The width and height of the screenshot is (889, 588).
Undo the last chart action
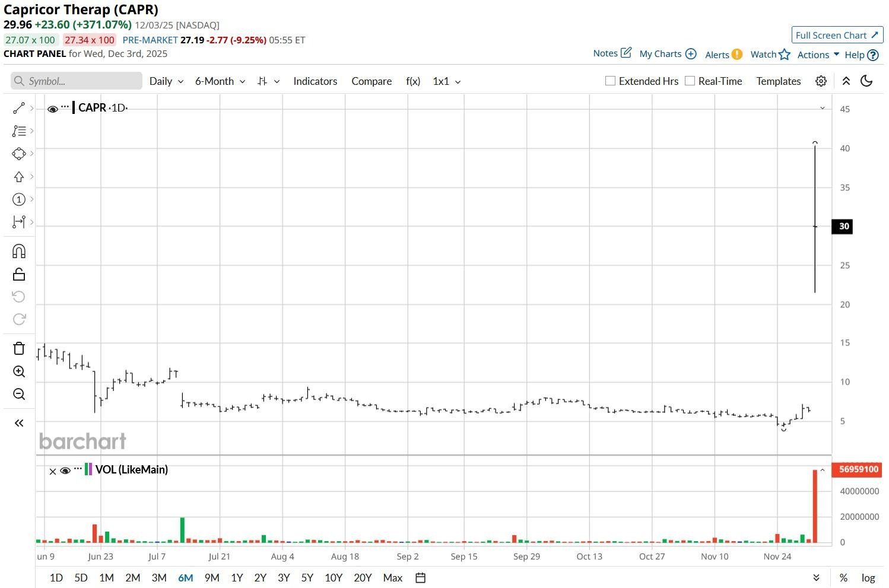[19, 297]
